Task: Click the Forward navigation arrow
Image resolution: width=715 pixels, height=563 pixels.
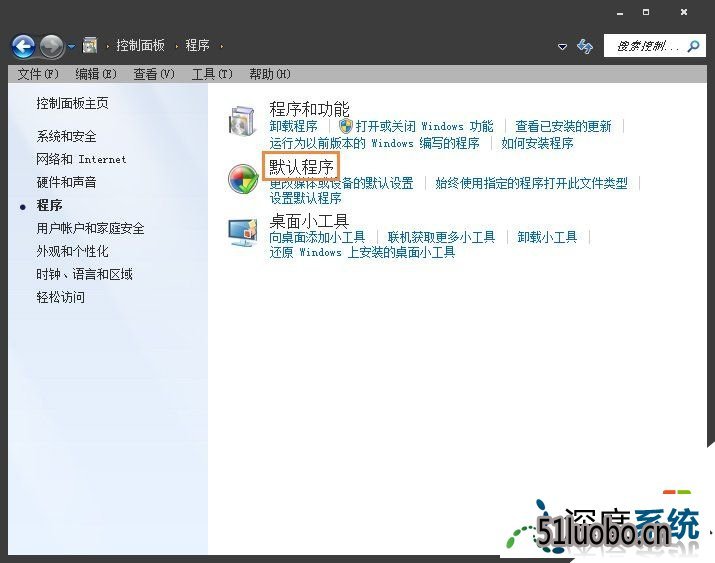Action: [x=51, y=46]
